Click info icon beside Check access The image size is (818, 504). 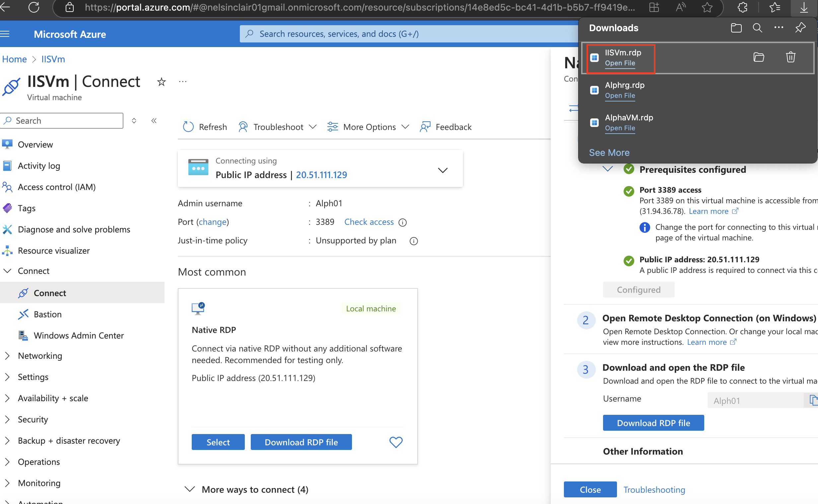click(402, 222)
